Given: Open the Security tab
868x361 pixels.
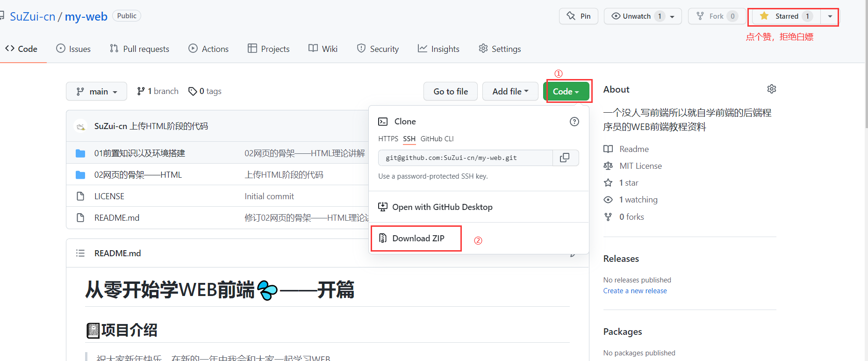Looking at the screenshot, I should point(378,49).
